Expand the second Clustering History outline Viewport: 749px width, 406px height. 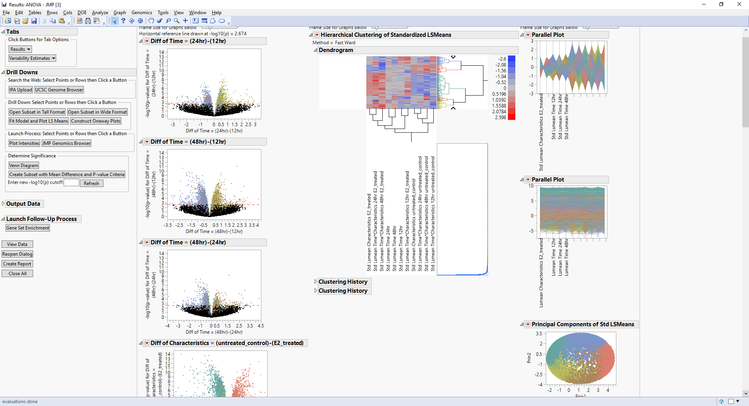[315, 291]
